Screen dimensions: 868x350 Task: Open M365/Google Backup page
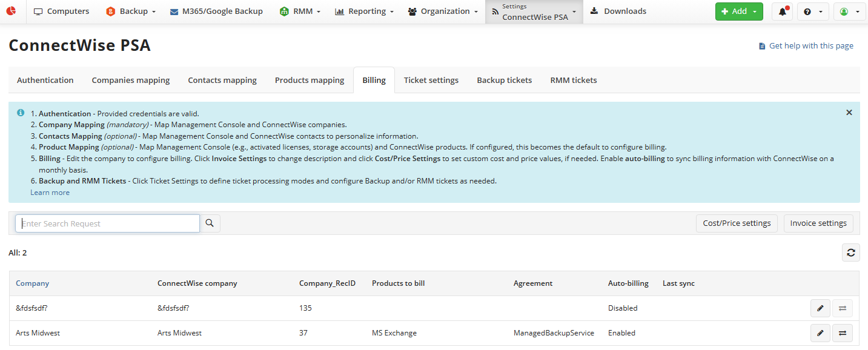tap(216, 12)
